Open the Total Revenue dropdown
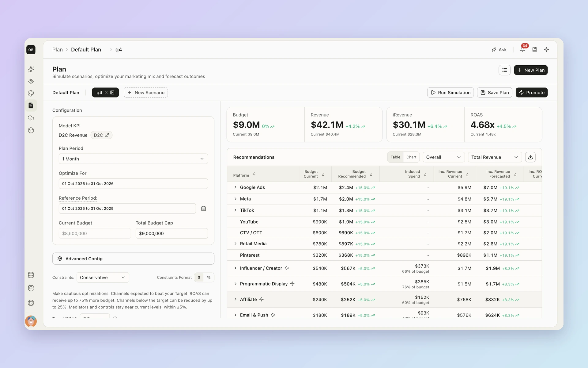 [x=495, y=157]
